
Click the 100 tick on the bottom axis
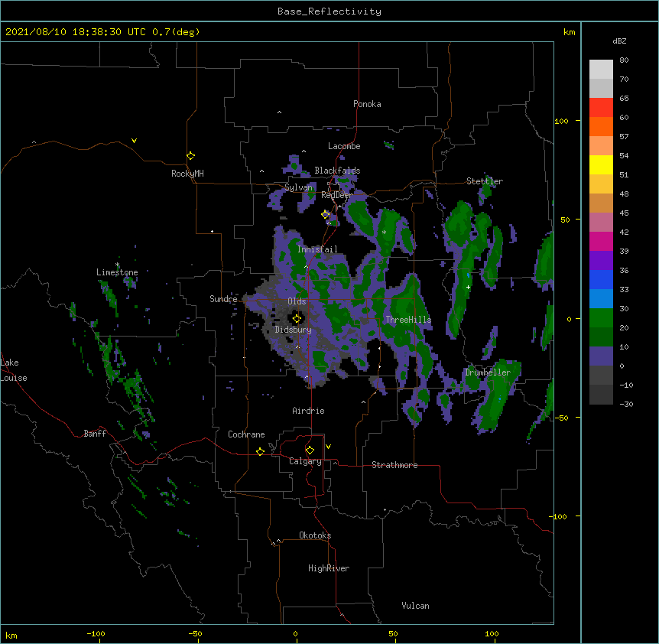(x=492, y=633)
